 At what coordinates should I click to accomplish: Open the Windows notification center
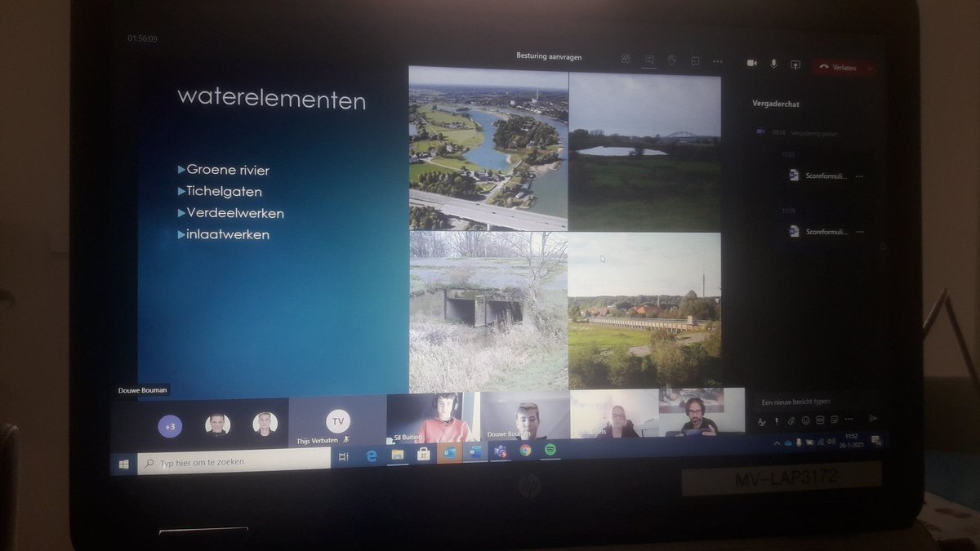[876, 440]
